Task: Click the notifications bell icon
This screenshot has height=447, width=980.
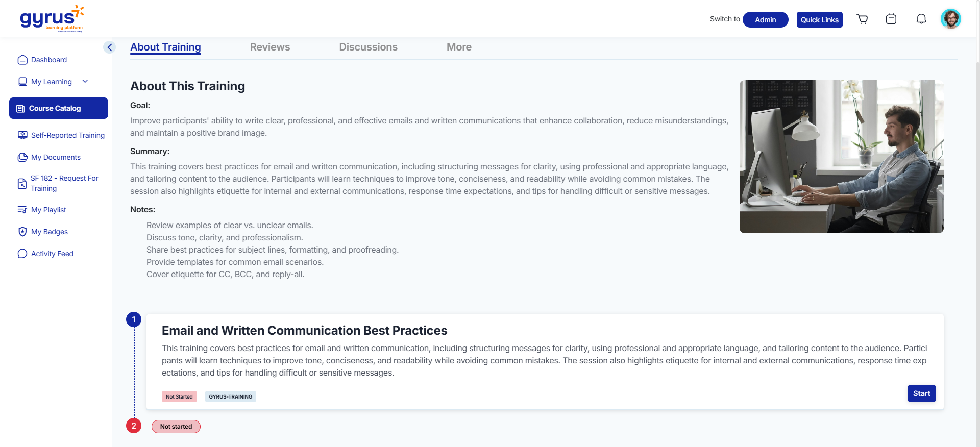Action: click(921, 19)
